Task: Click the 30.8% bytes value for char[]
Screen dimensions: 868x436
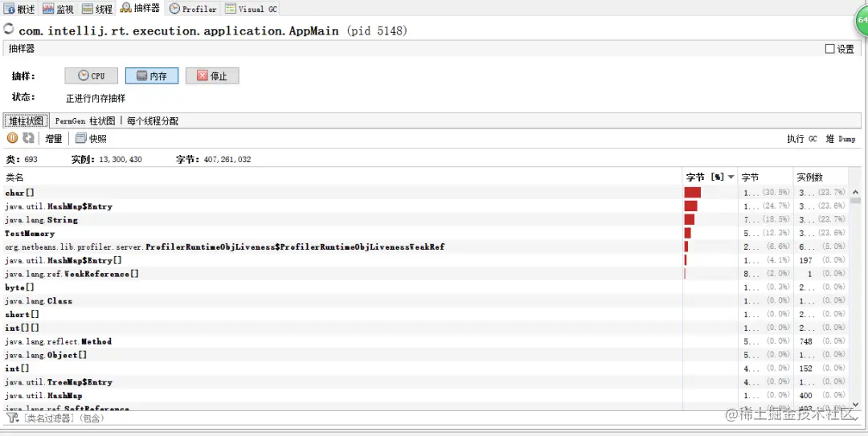Action: [x=776, y=193]
